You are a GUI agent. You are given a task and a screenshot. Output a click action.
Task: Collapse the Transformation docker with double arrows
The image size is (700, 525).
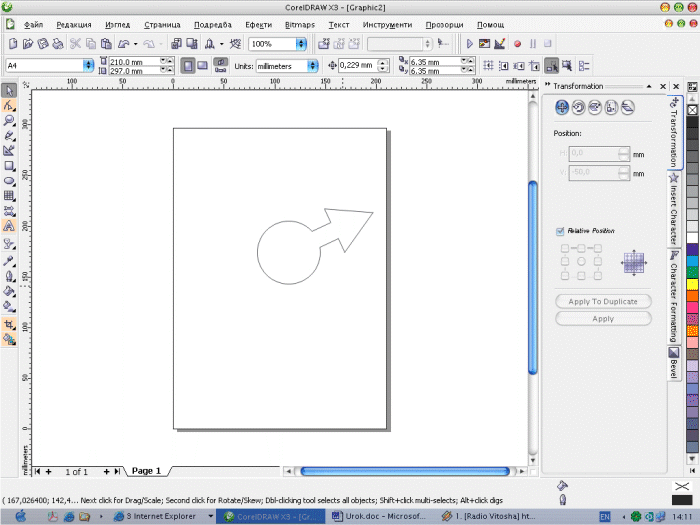[547, 84]
